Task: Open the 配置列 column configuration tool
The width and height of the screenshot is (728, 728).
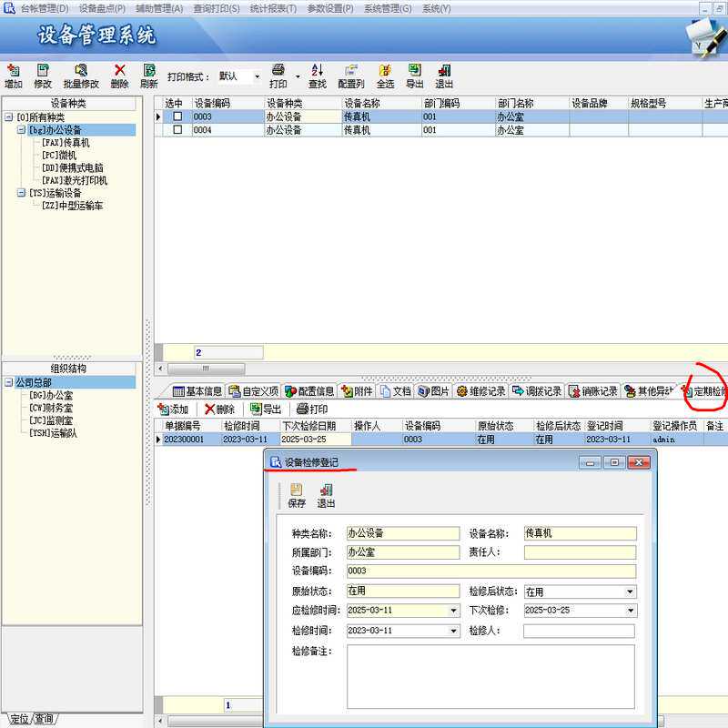Action: pyautogui.click(x=351, y=76)
